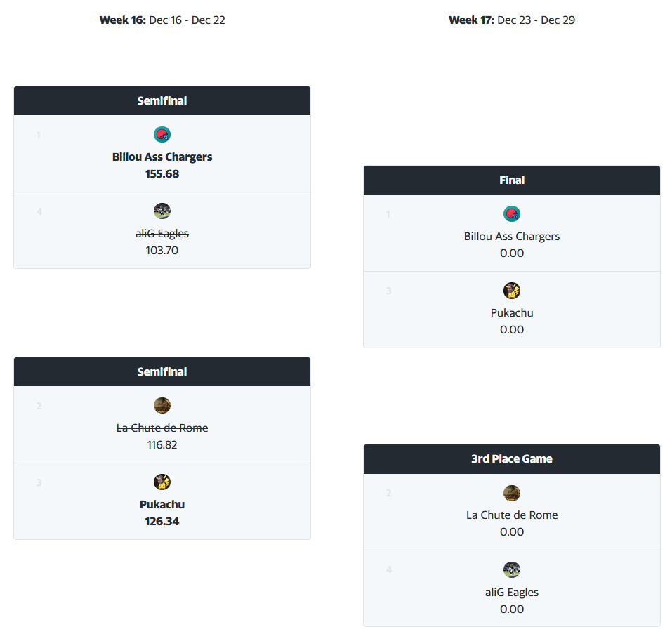
Task: Open Pukachu team name in the Final
Action: [x=512, y=313]
